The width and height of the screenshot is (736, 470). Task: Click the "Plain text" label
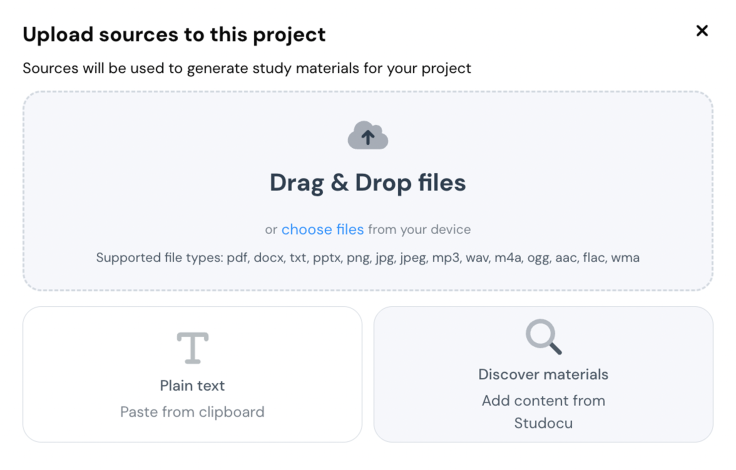pyautogui.click(x=192, y=386)
